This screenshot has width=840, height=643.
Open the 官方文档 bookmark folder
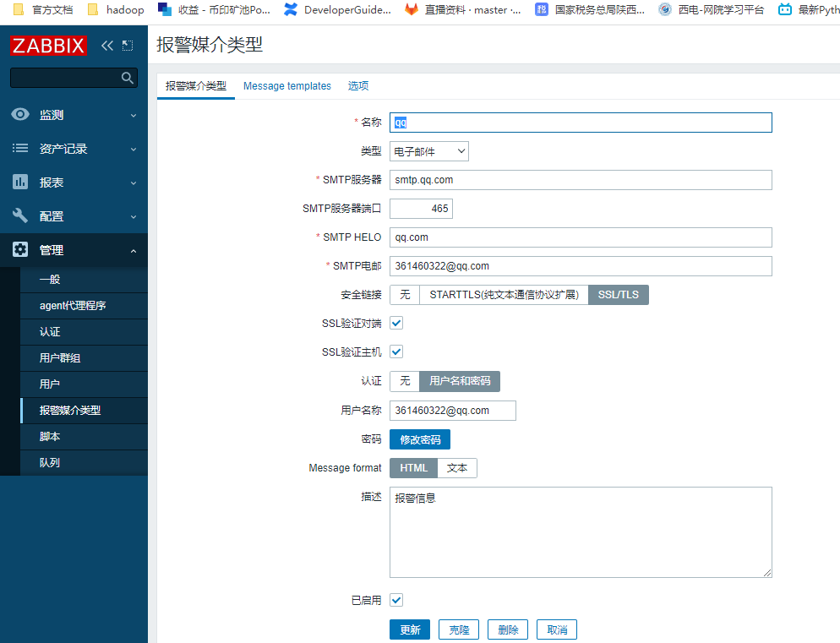(x=43, y=9)
